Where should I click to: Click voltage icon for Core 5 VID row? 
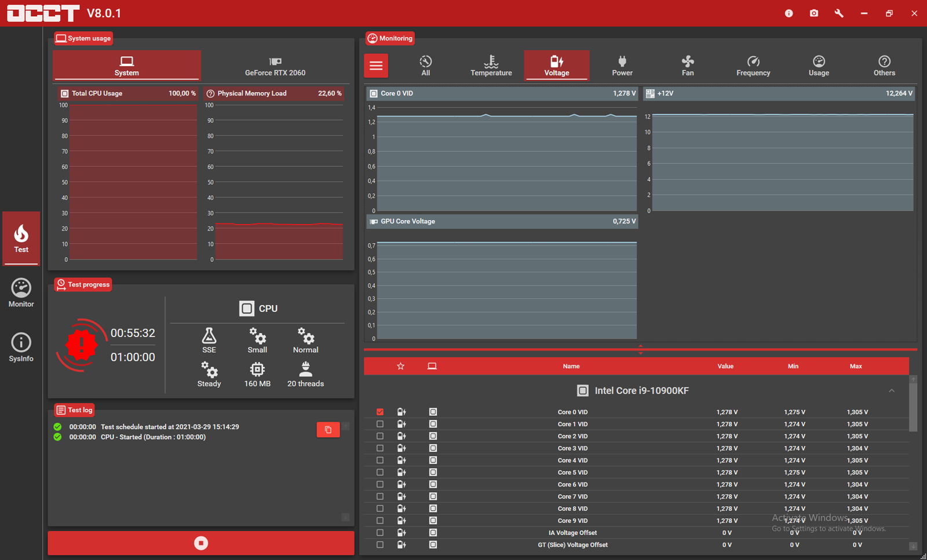(402, 473)
